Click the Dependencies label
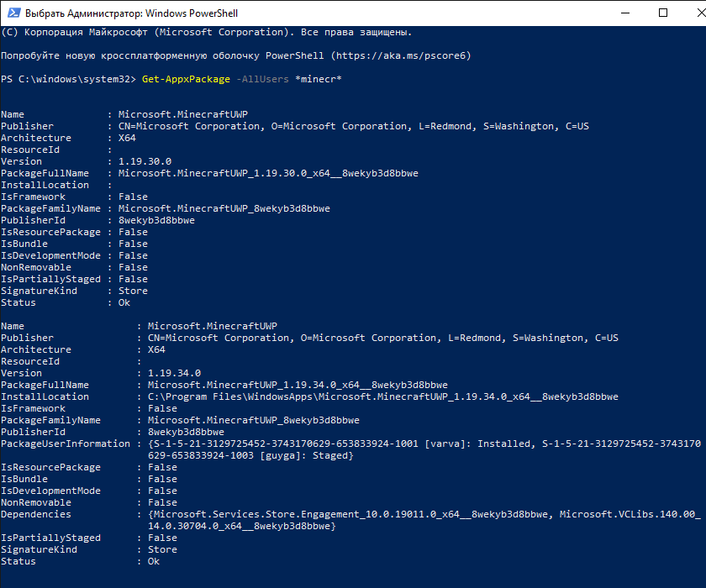The image size is (706, 588). click(x=36, y=514)
